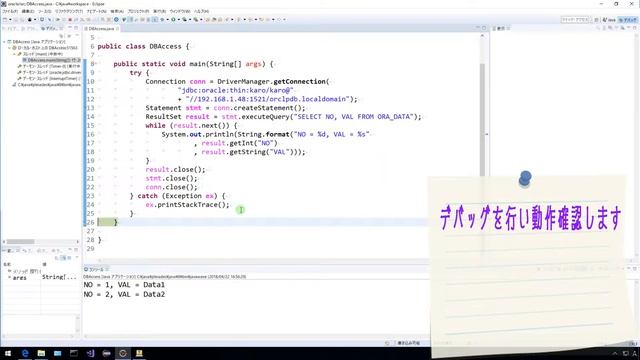Open the Command Prompt taskbar icon
This screenshot has width=640, height=360.
74,353
